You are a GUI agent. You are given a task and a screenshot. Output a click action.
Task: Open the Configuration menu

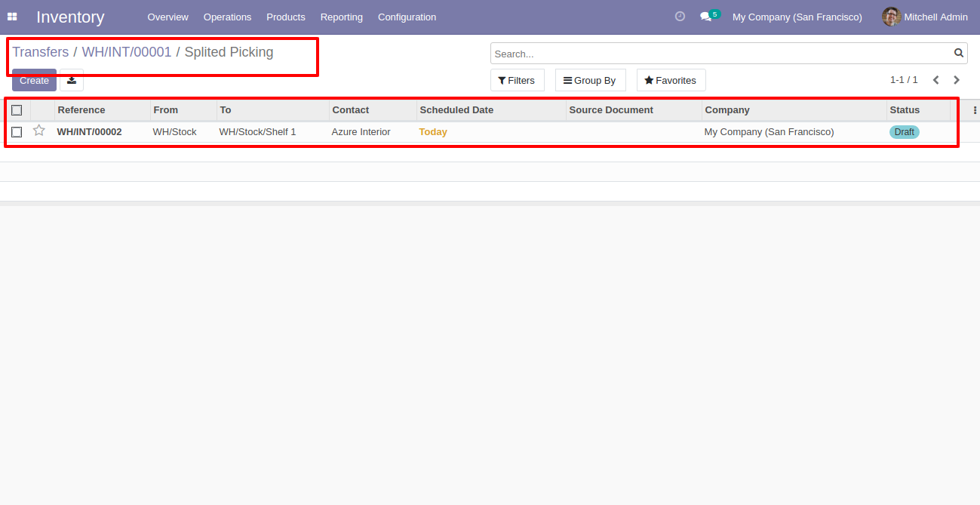[407, 17]
